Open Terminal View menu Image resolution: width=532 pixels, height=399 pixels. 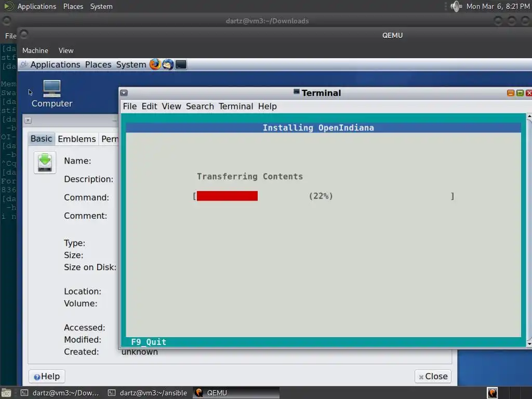pos(171,106)
